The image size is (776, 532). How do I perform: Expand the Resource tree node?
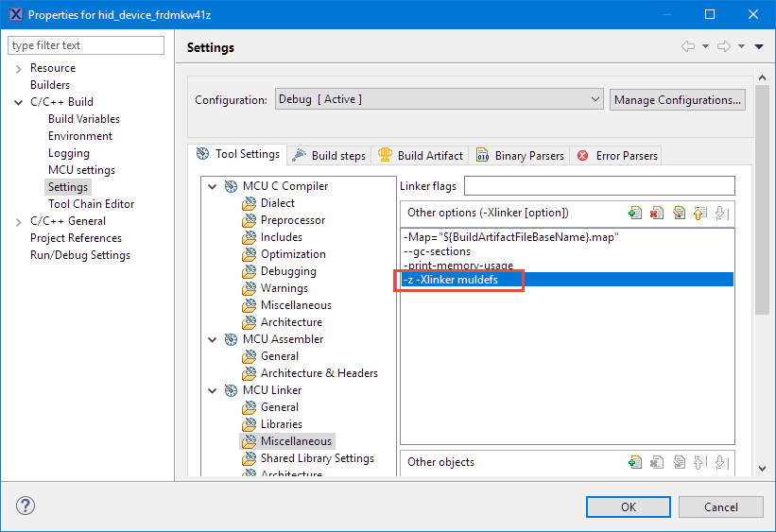pyautogui.click(x=18, y=68)
